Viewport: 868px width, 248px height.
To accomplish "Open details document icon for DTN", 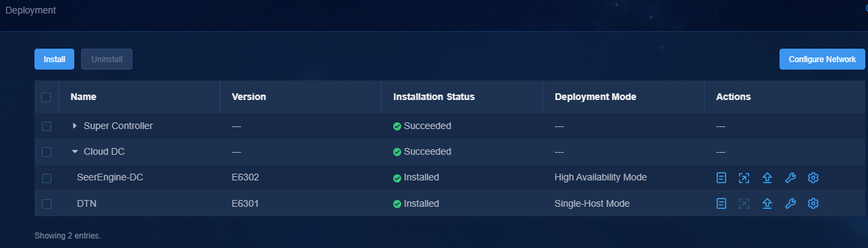I will click(x=721, y=203).
